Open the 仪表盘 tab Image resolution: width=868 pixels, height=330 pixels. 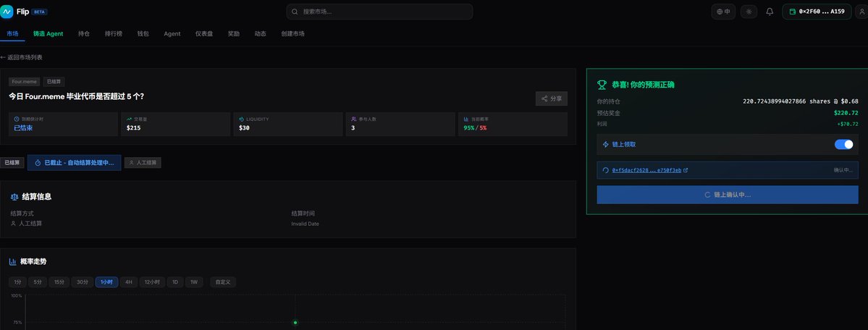coord(204,34)
